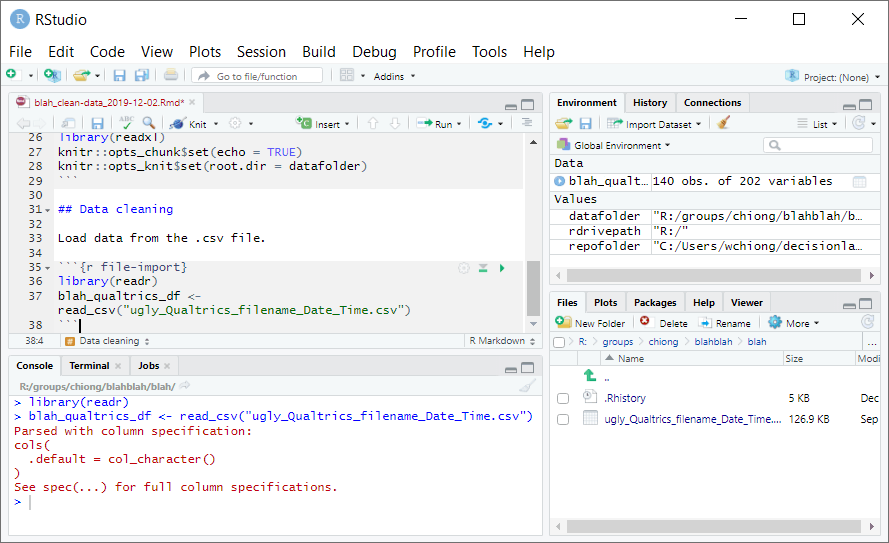Open chiong folder in breadcrumb path
889x543 pixels.
coord(663,342)
